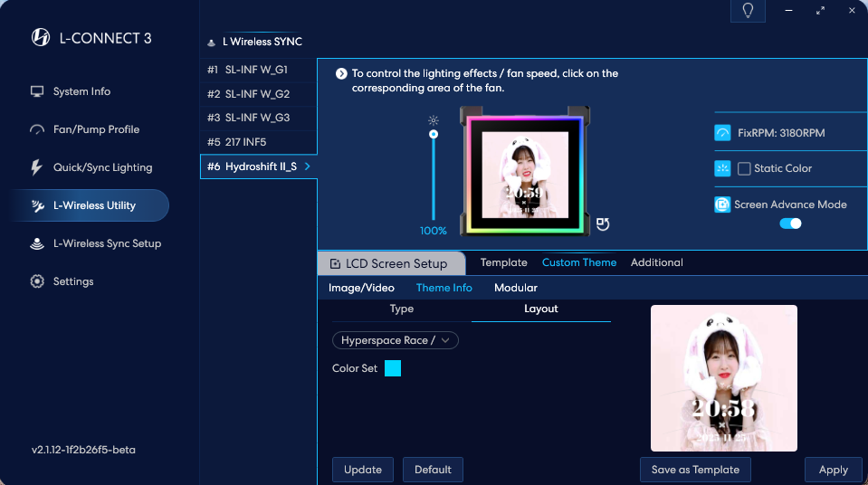Click the Screen Advance Mode icon
The width and height of the screenshot is (868, 485).
[x=722, y=204]
